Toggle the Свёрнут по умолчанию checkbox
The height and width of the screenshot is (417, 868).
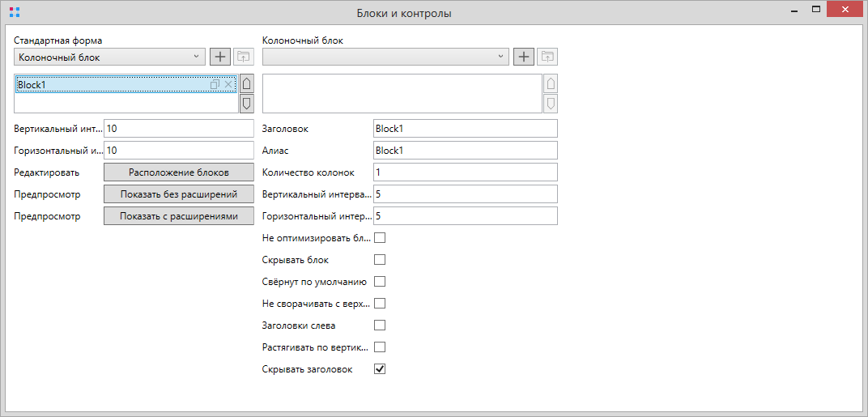[380, 282]
